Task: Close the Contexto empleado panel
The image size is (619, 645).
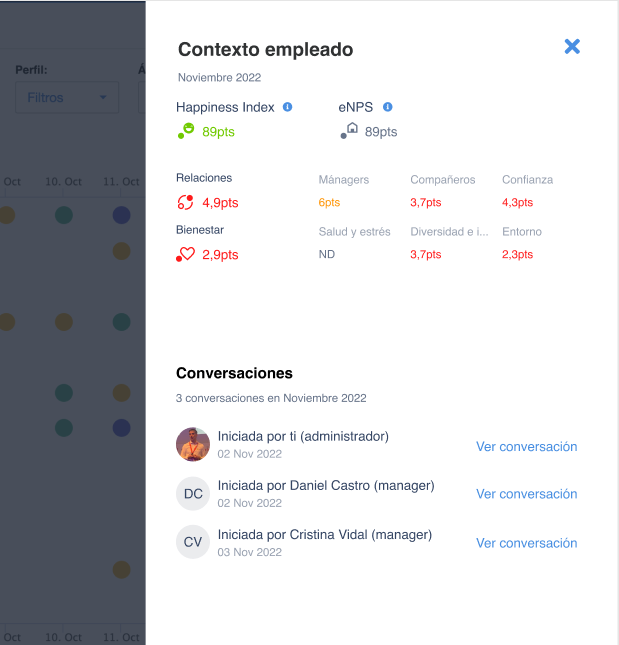Action: [x=572, y=46]
